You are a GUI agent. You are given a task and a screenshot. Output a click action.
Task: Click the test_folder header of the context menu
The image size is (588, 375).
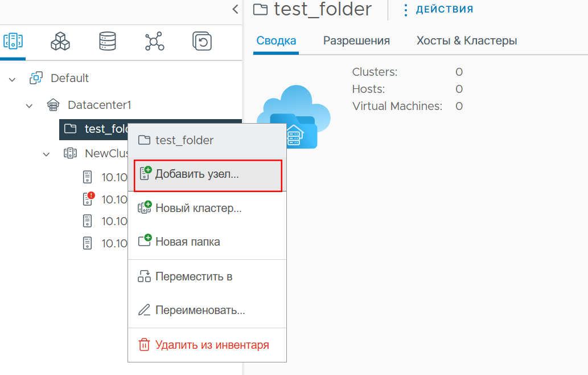coord(207,140)
